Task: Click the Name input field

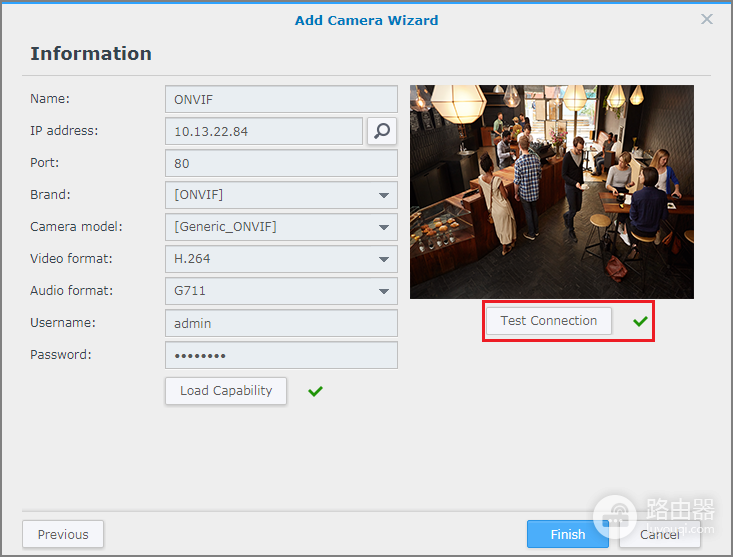Action: (281, 99)
